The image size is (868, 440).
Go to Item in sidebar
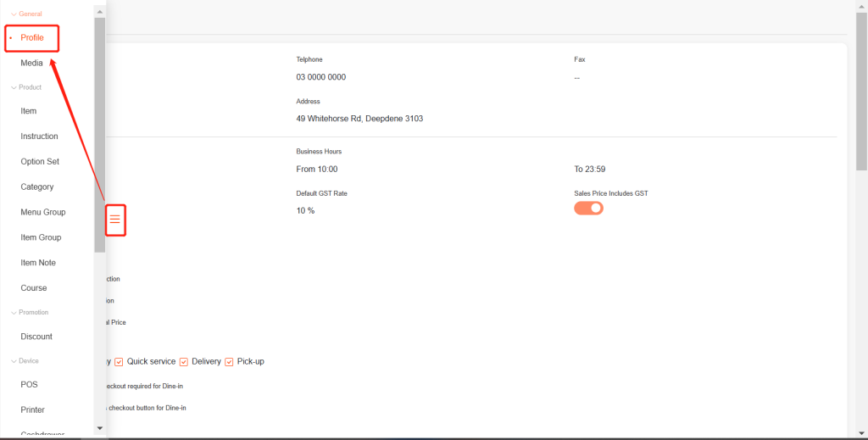tap(29, 111)
